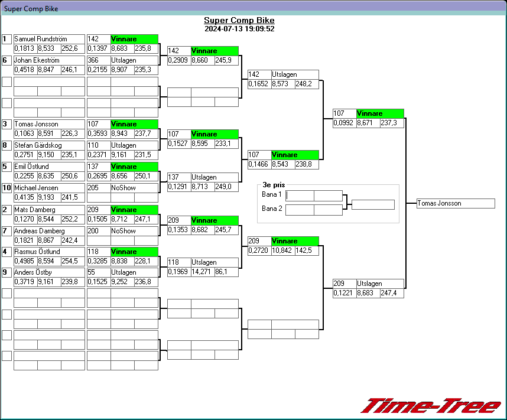
Task: Click the Tomas Jonsson first-round name field
Action: coord(49,124)
